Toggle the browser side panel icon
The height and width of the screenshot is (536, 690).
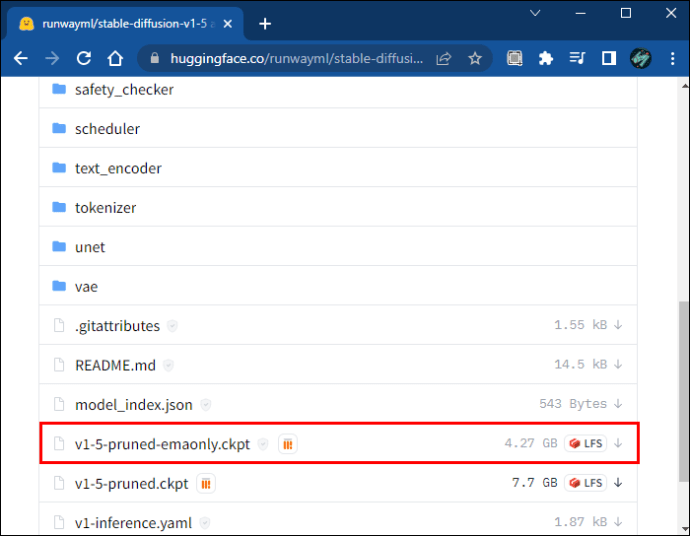point(609,58)
